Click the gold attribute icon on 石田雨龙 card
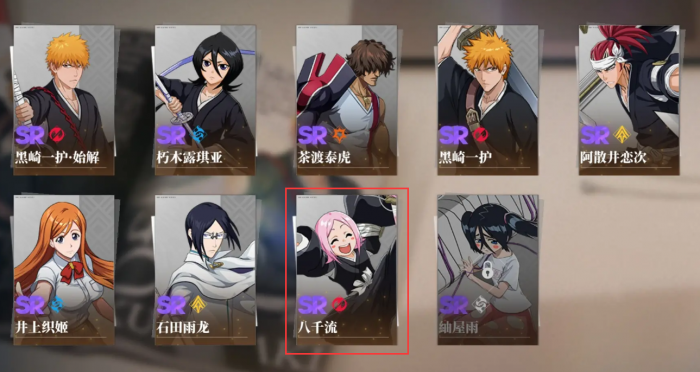700x372 pixels. [198, 304]
